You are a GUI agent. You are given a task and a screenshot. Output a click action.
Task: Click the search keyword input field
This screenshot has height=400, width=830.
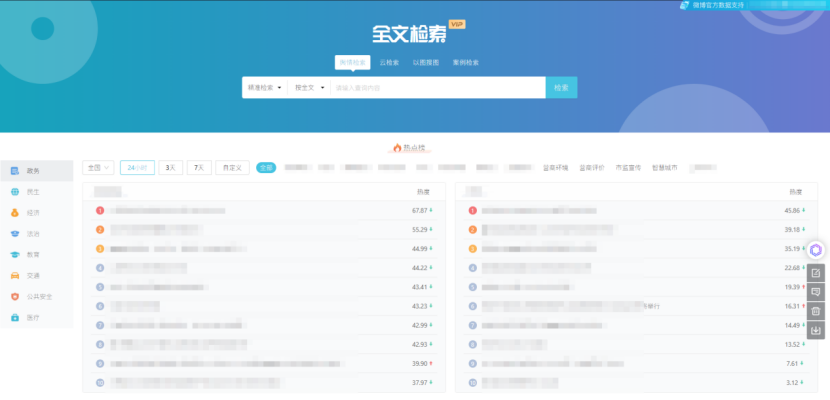pyautogui.click(x=437, y=88)
